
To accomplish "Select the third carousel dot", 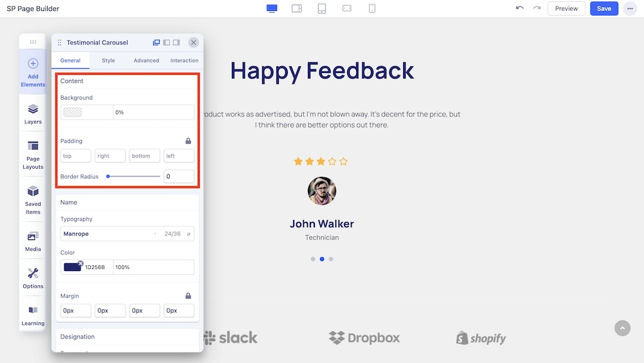I will tap(331, 259).
